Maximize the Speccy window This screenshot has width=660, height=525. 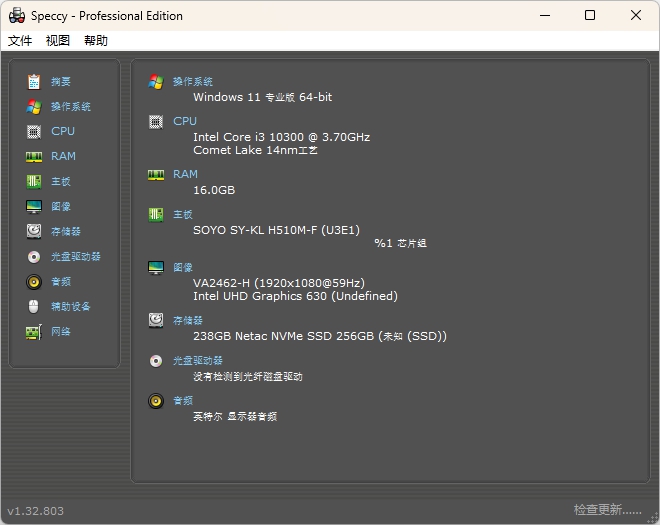[590, 16]
